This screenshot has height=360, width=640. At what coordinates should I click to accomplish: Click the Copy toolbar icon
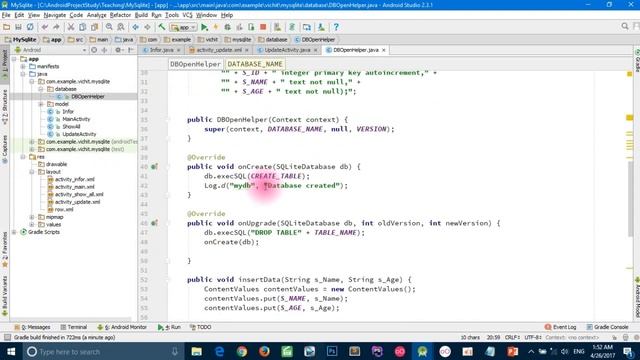click(x=82, y=27)
